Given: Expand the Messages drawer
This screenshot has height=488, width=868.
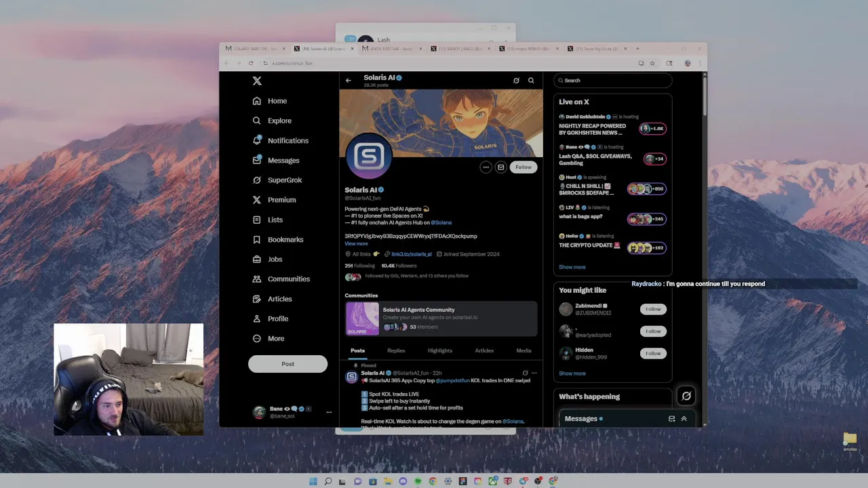Looking at the screenshot, I should pos(684,419).
